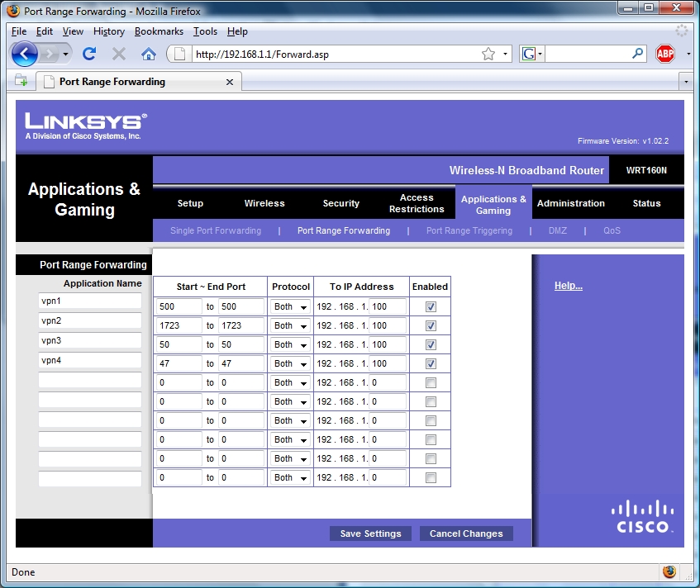
Task: Open Protocol dropdown for vpn4 row
Action: [290, 363]
